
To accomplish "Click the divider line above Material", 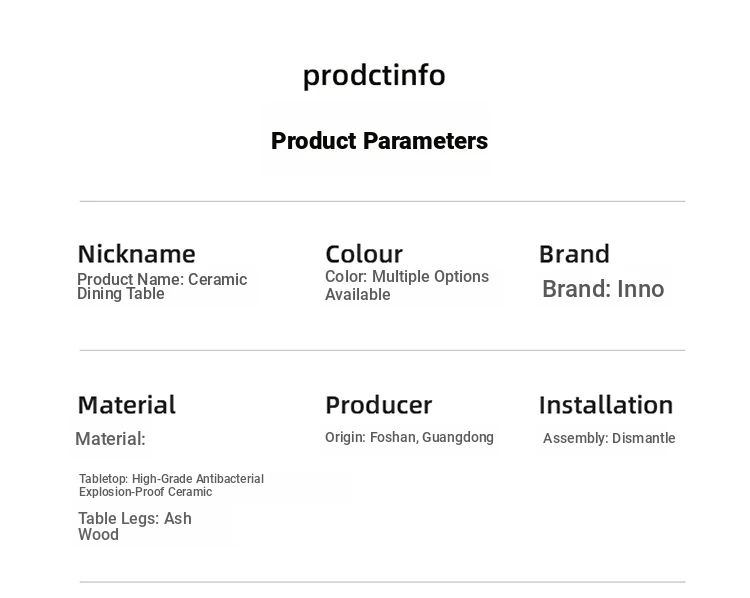I will coord(382,350).
